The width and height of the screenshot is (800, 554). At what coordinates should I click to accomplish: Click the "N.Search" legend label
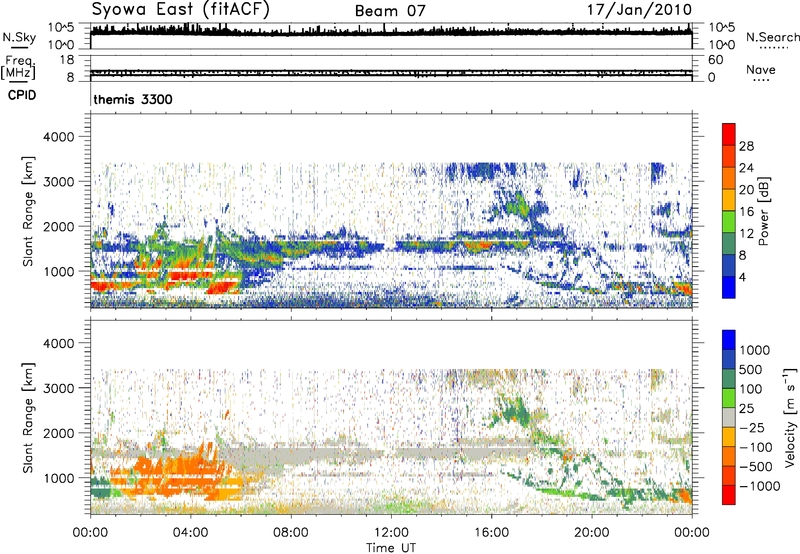(773, 37)
